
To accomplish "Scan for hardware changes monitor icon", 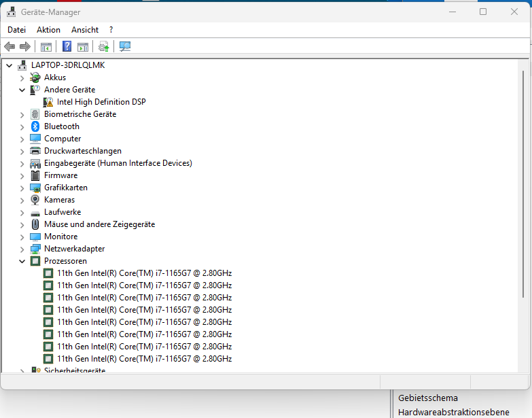I will pyautogui.click(x=125, y=46).
